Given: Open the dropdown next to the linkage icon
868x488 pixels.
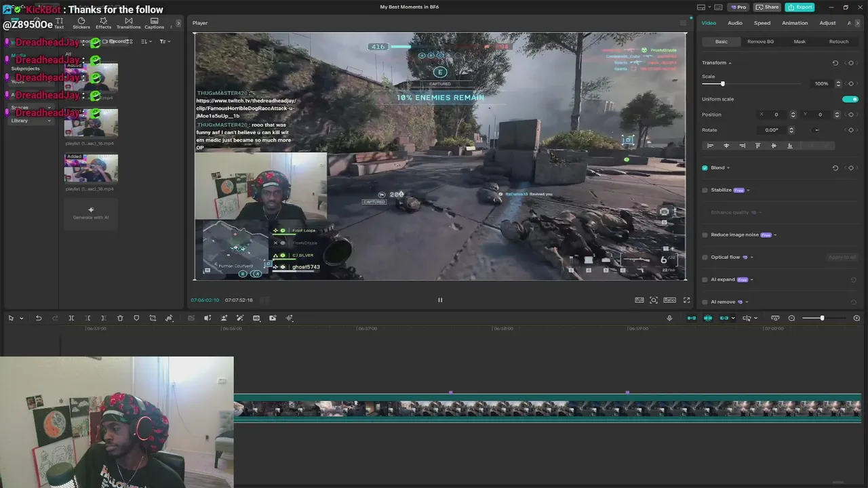Looking at the screenshot, I should (732, 319).
